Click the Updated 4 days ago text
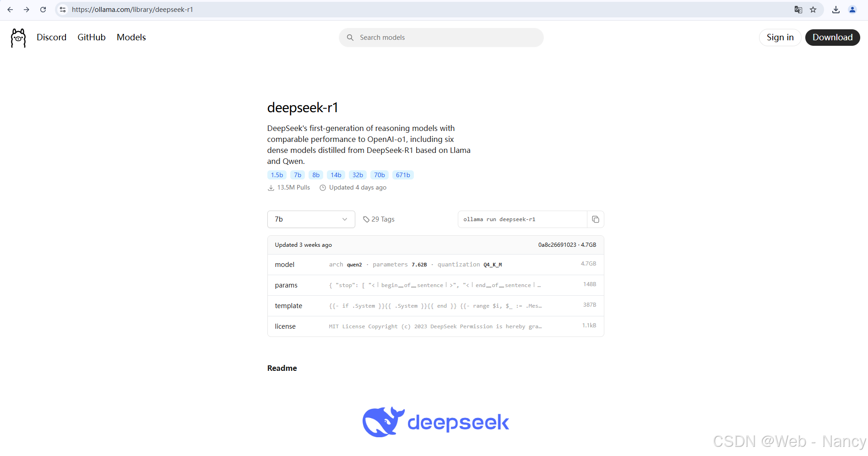 [358, 188]
